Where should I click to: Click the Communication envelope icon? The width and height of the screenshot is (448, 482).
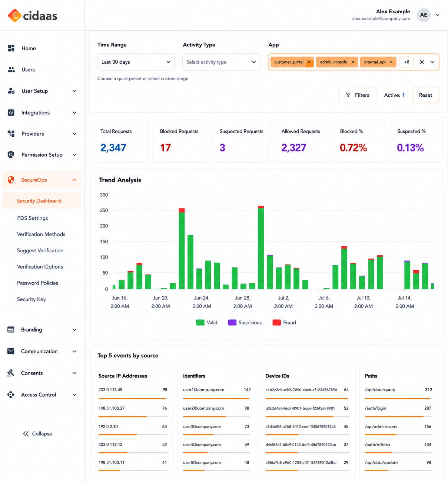11,351
